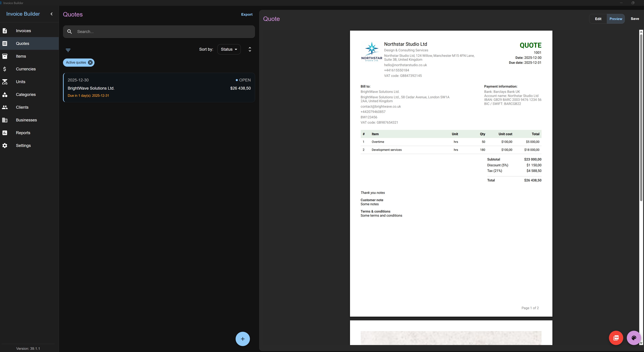Click the OPEN status text
Viewport: 644px width, 352px height.
245,80
